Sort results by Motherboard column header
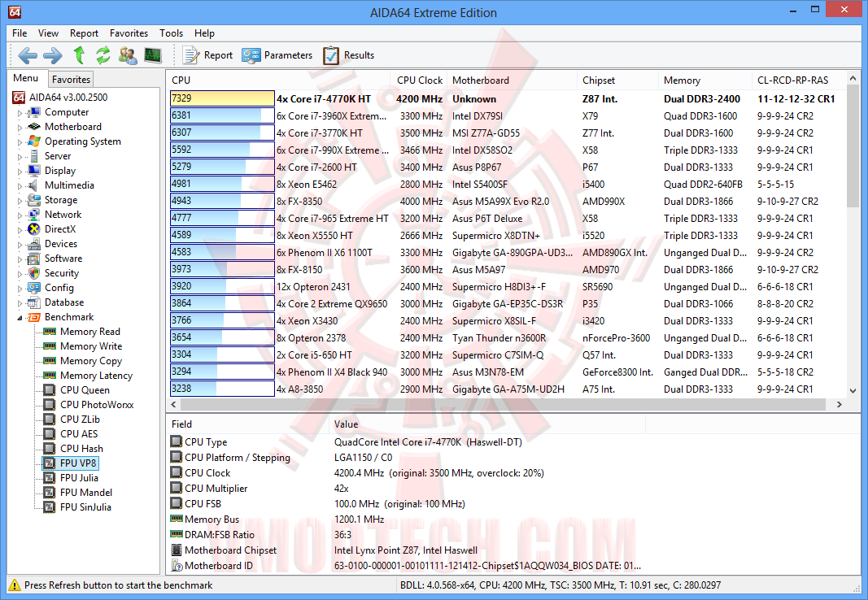 coord(512,80)
